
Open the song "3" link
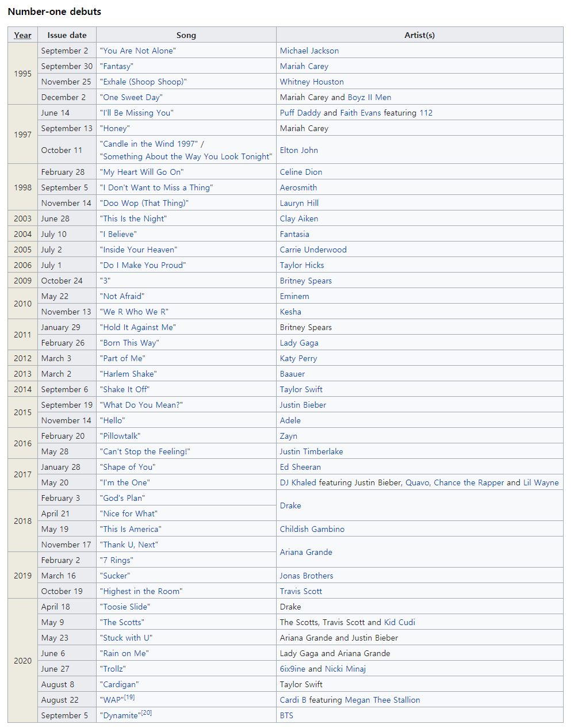click(105, 281)
